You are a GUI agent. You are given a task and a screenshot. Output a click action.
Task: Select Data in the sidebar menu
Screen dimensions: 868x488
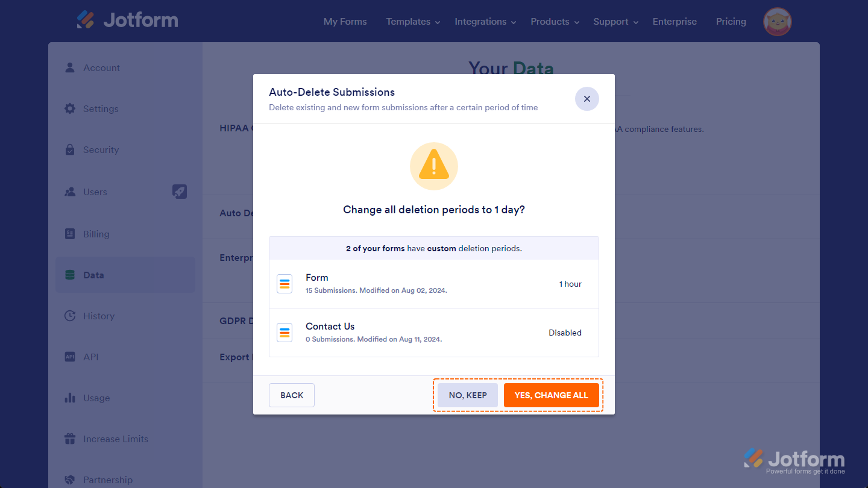coord(94,275)
